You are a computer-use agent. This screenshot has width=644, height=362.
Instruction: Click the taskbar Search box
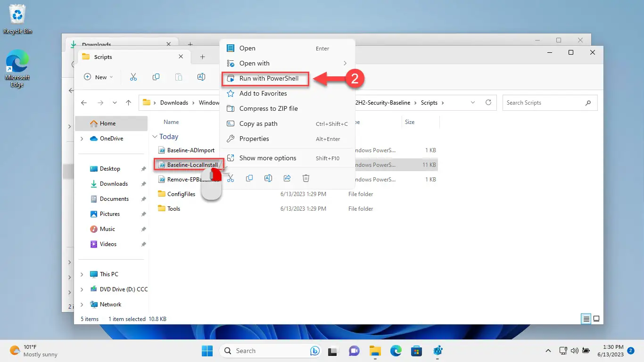(x=271, y=351)
